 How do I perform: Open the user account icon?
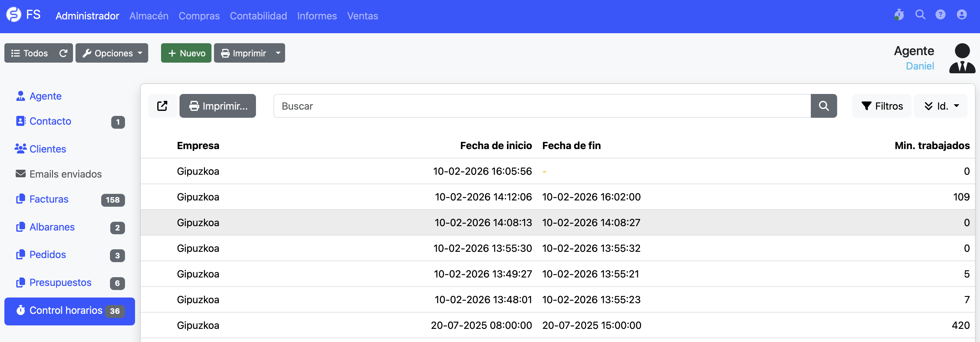click(961, 15)
